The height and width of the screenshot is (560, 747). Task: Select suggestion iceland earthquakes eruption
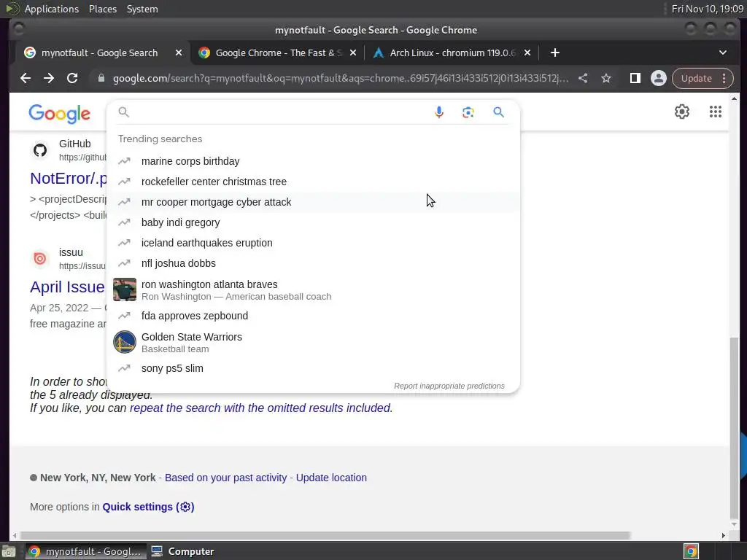(314, 244)
